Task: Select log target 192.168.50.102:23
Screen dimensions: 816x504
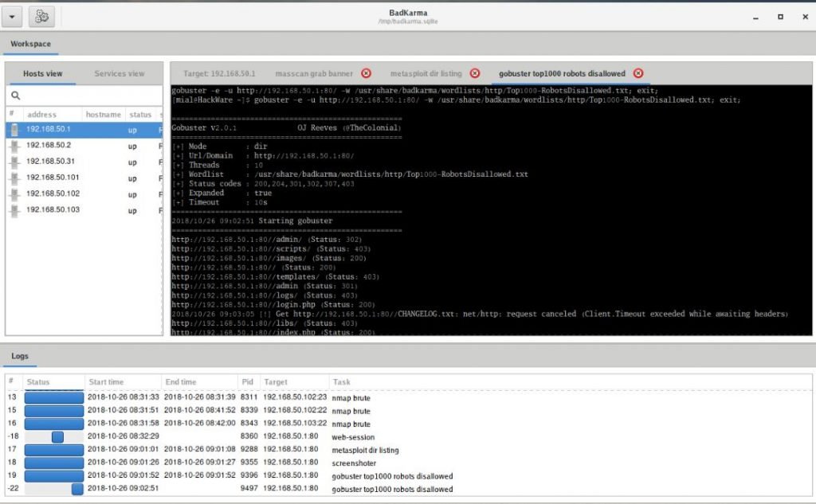Action: tap(295, 398)
